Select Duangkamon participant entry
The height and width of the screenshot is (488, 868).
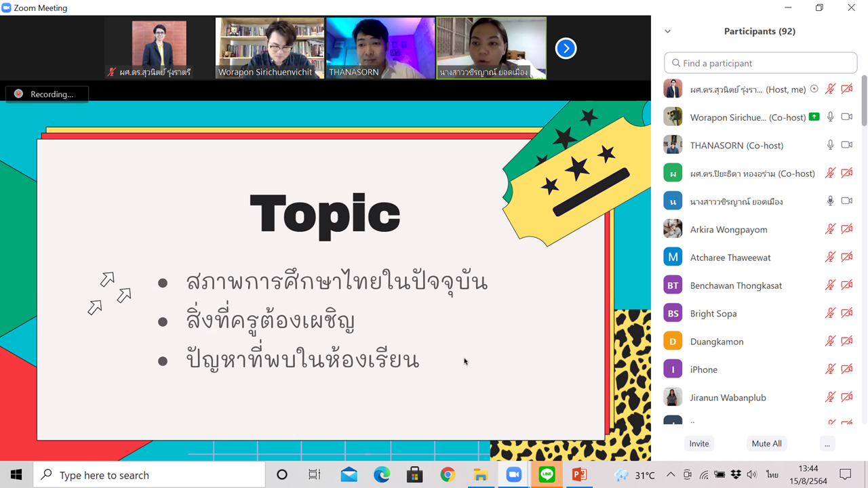pos(717,342)
